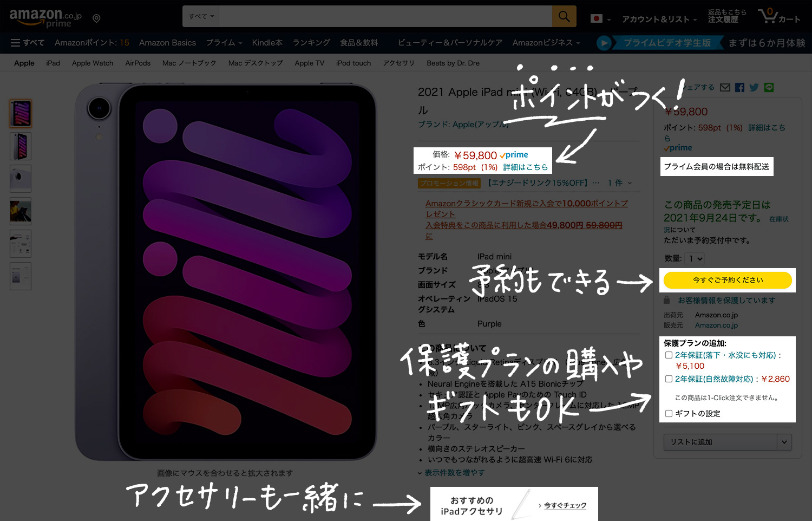Click the Apple brand subnav label
812x521 pixels.
pos(24,63)
